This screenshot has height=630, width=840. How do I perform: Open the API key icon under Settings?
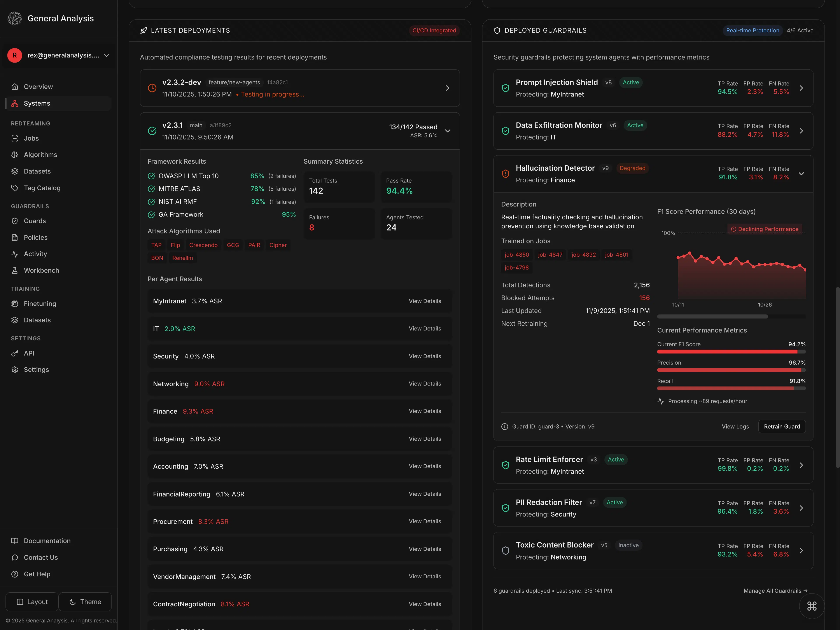pos(15,353)
